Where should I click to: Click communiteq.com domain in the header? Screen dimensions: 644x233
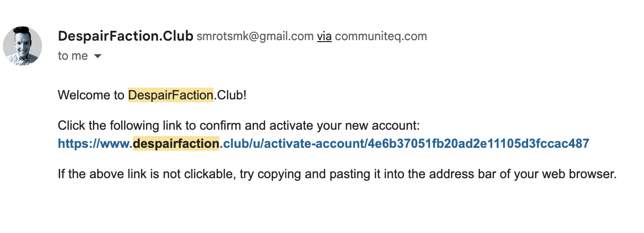pyautogui.click(x=381, y=36)
